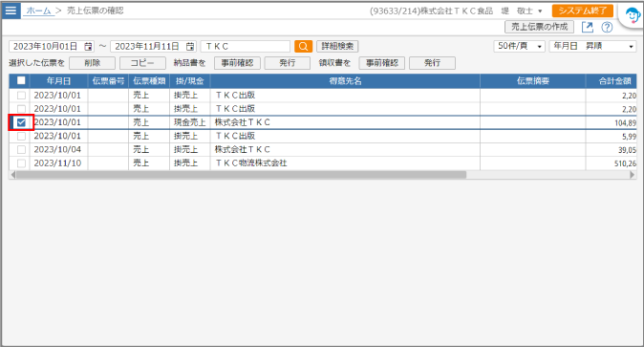Viewport: 644px width, 347px height.
Task: Open in new window icon
Action: point(588,27)
